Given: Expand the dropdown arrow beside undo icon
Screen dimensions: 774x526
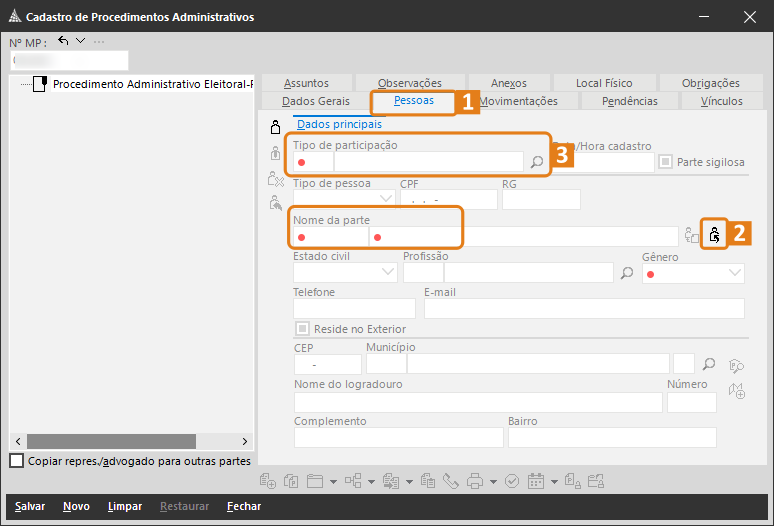Looking at the screenshot, I should [x=80, y=40].
